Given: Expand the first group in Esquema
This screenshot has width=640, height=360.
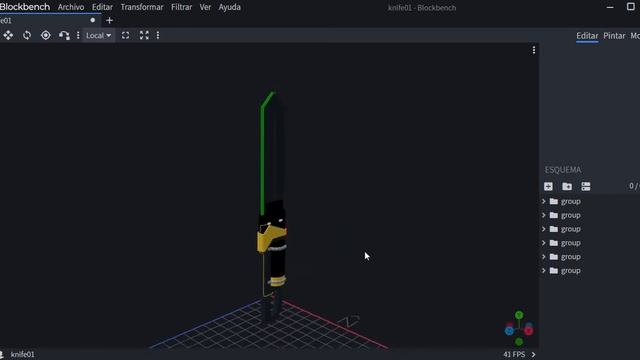Looking at the screenshot, I should (544, 201).
